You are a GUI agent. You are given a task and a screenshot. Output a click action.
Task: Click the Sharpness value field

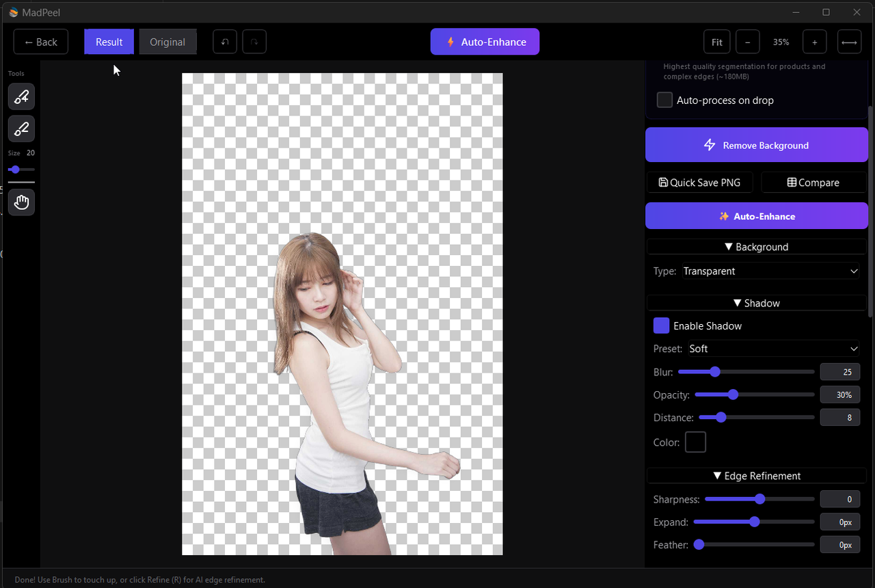point(840,499)
